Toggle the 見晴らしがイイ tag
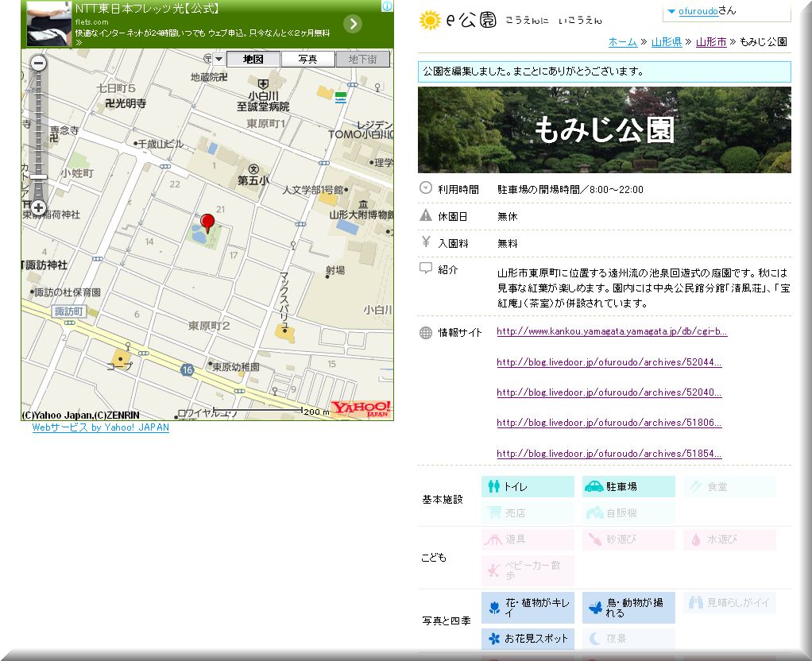 [x=729, y=602]
